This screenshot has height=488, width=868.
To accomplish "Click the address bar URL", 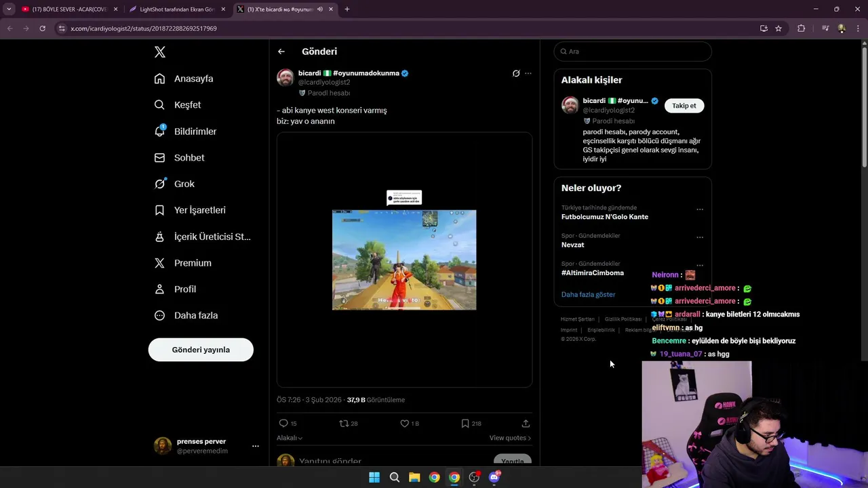I will (x=144, y=28).
